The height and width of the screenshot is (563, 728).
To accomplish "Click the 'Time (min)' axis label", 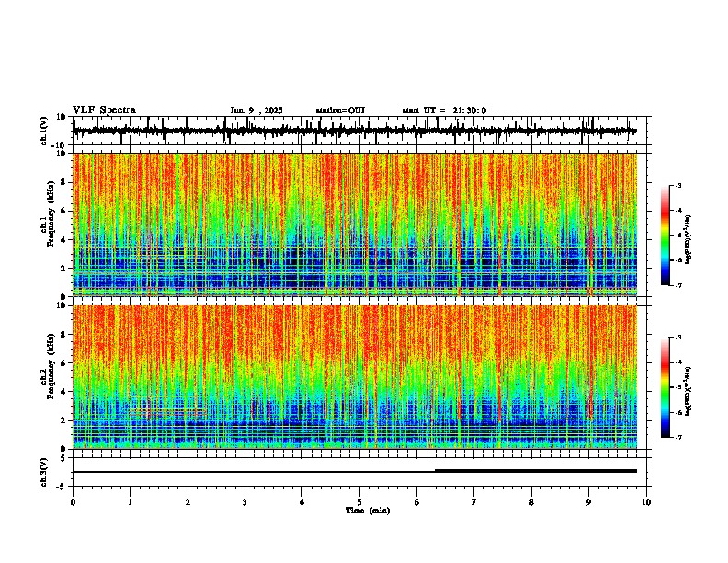I will tap(368, 511).
